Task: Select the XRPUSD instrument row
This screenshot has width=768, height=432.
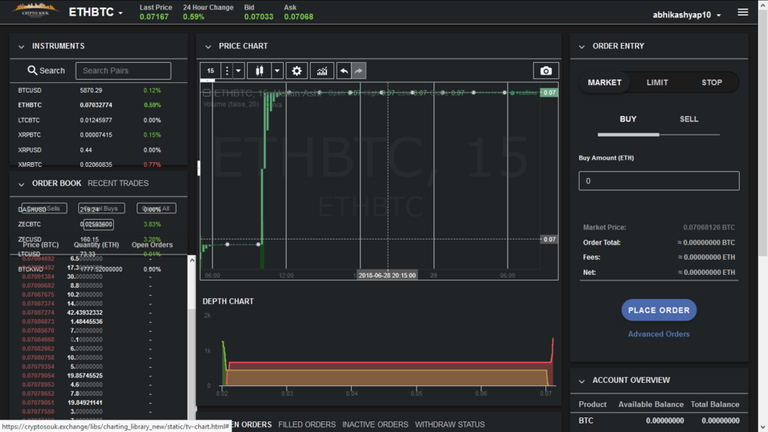Action: click(98, 150)
